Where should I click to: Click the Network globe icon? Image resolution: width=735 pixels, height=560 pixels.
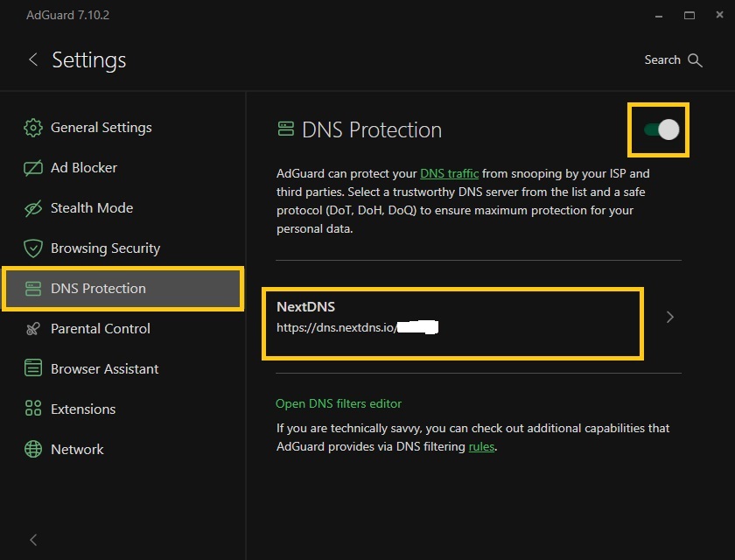coord(33,450)
